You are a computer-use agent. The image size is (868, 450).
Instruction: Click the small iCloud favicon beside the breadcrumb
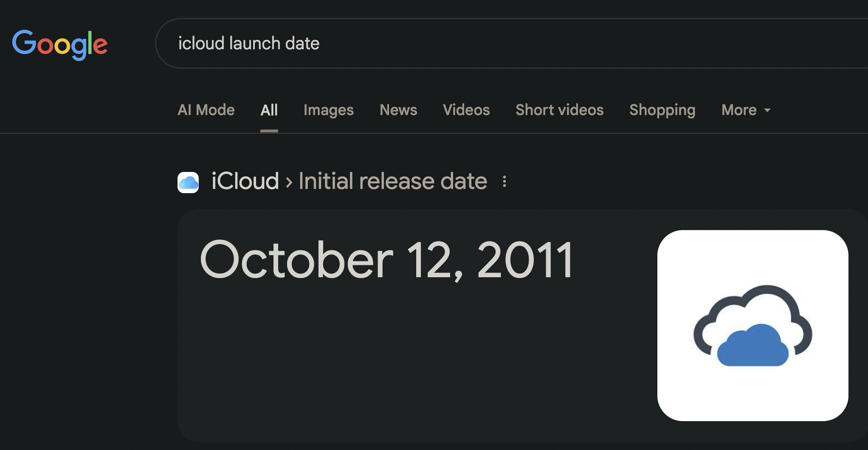coord(188,183)
